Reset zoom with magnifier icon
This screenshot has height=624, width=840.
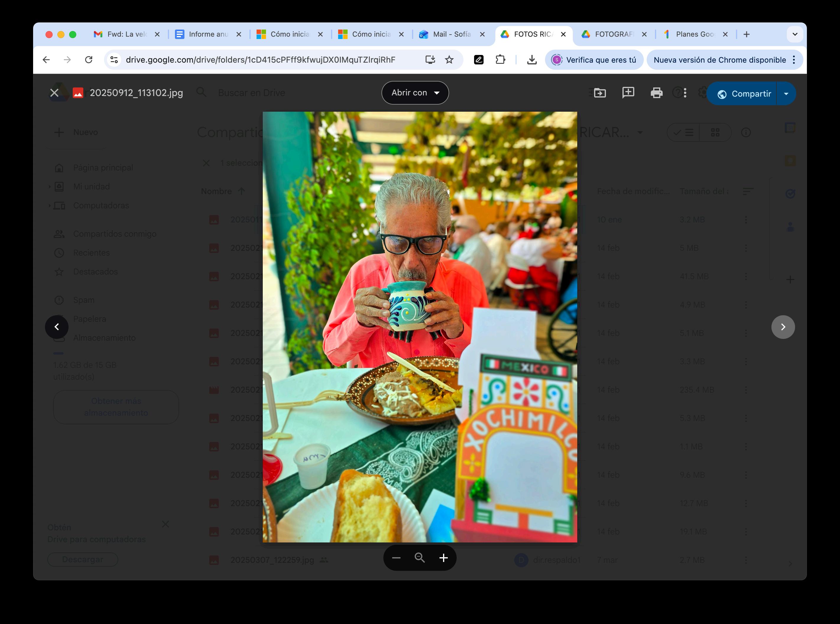tap(419, 558)
